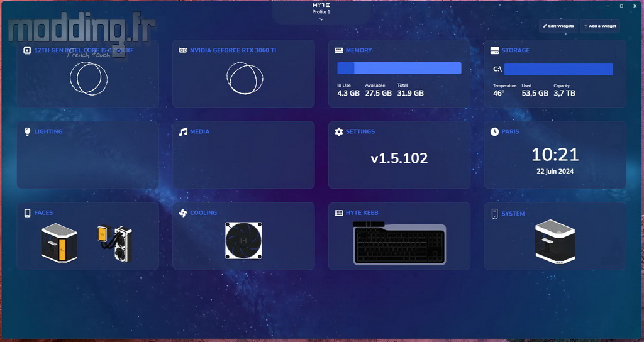This screenshot has height=342, width=644.
Task: Open the MEDIA widget title
Action: [x=199, y=131]
